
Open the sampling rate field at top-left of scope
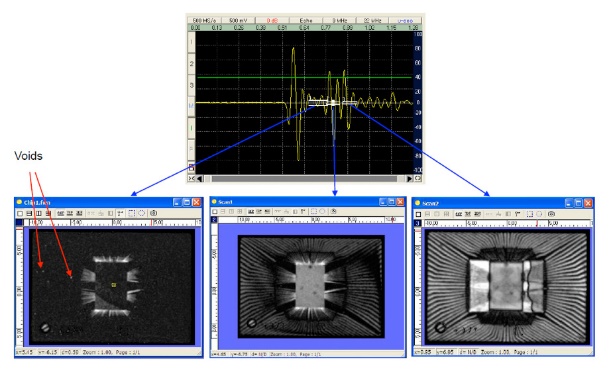click(x=205, y=20)
